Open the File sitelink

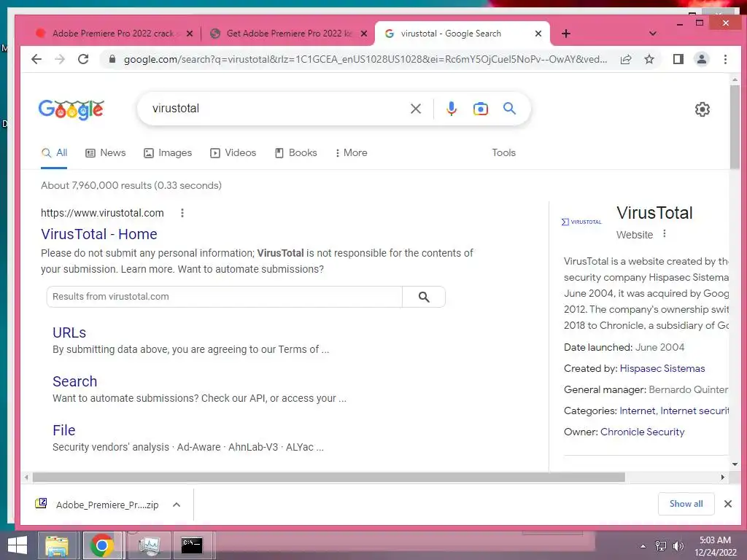point(64,430)
